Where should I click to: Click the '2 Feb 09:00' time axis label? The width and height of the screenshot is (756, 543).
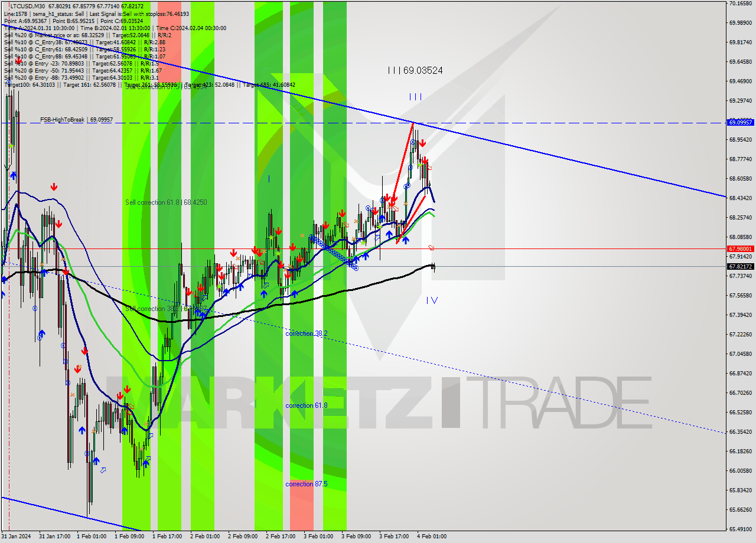(243, 537)
